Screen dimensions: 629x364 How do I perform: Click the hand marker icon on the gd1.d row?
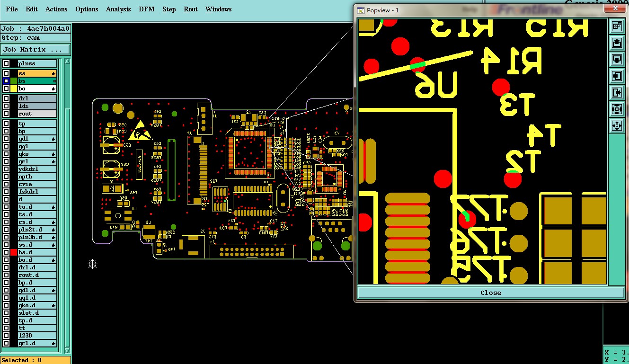tap(54, 291)
